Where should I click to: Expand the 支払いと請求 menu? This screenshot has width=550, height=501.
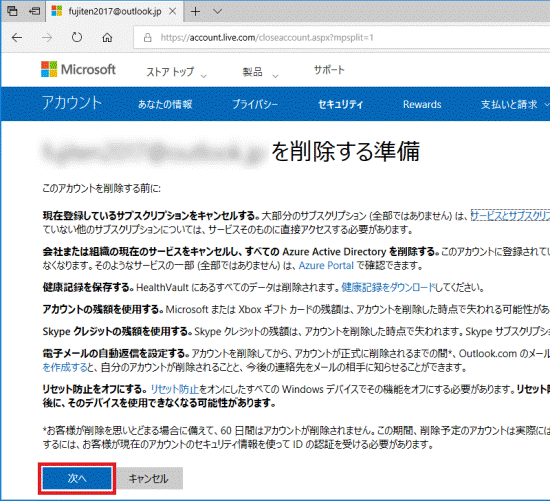515,105
